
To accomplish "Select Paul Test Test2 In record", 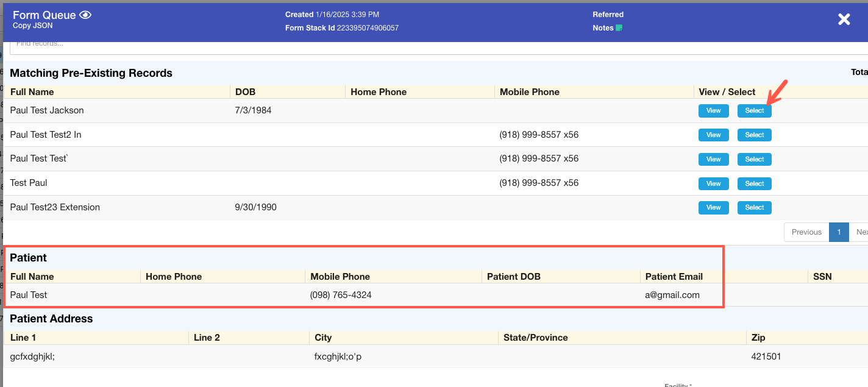I will [x=754, y=135].
